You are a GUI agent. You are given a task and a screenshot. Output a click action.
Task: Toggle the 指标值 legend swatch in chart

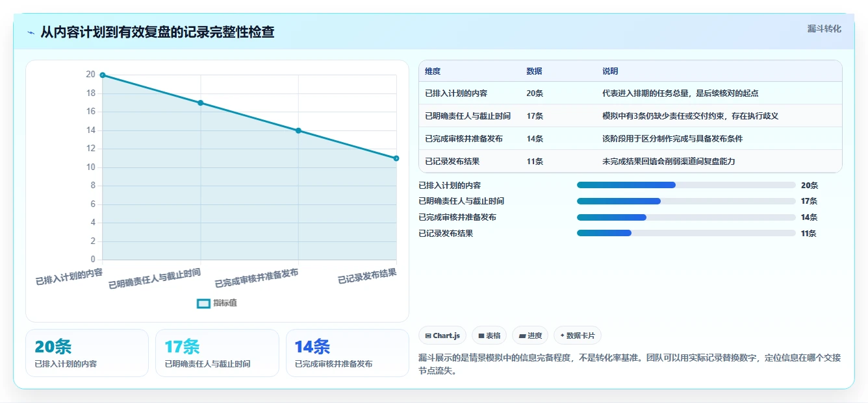[x=203, y=303]
